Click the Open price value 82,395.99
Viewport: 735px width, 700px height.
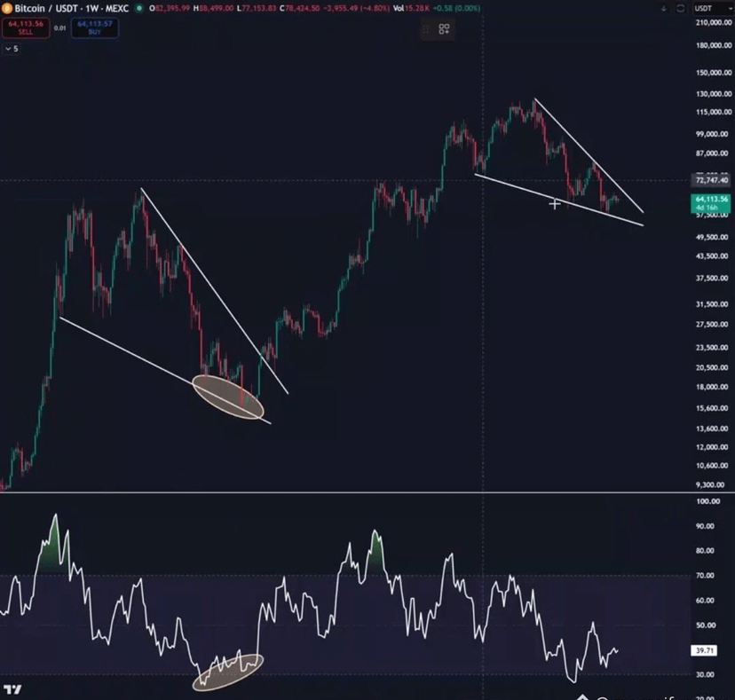click(x=172, y=8)
